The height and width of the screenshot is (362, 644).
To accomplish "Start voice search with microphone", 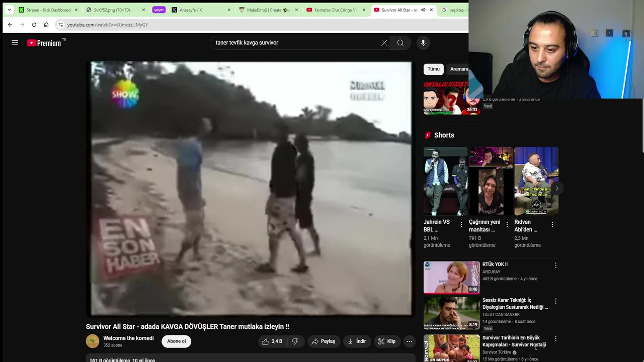I will tap(423, 43).
